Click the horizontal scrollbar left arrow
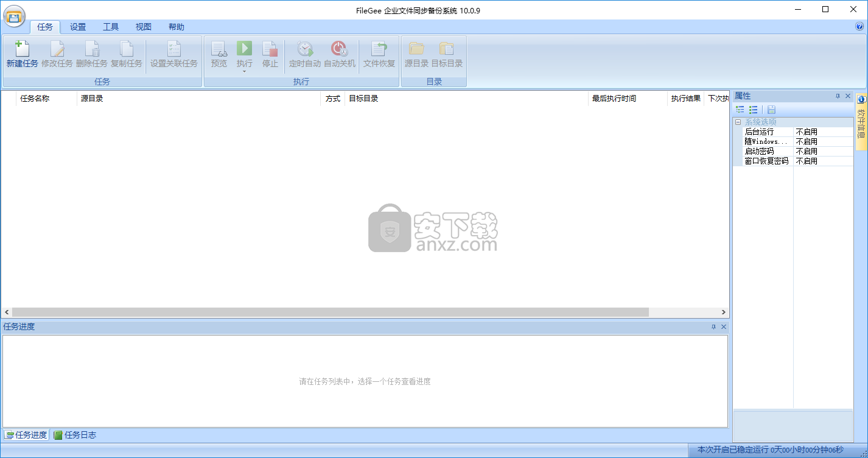 pyautogui.click(x=7, y=312)
